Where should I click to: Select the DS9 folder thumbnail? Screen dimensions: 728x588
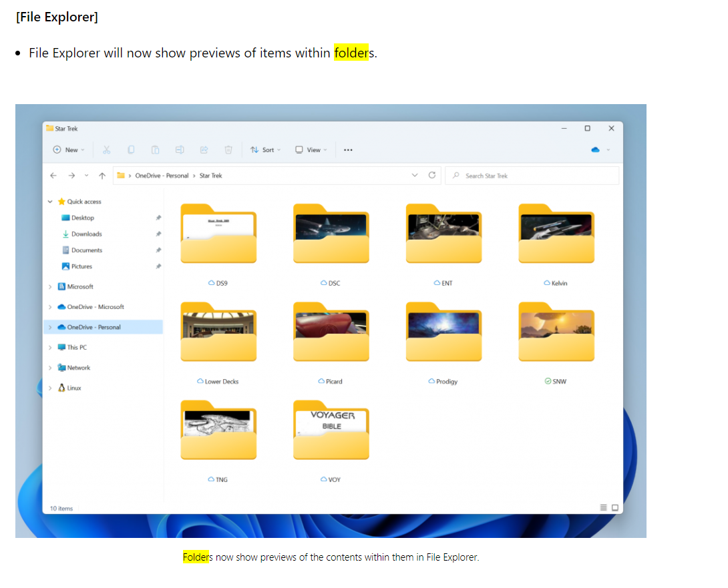[218, 234]
